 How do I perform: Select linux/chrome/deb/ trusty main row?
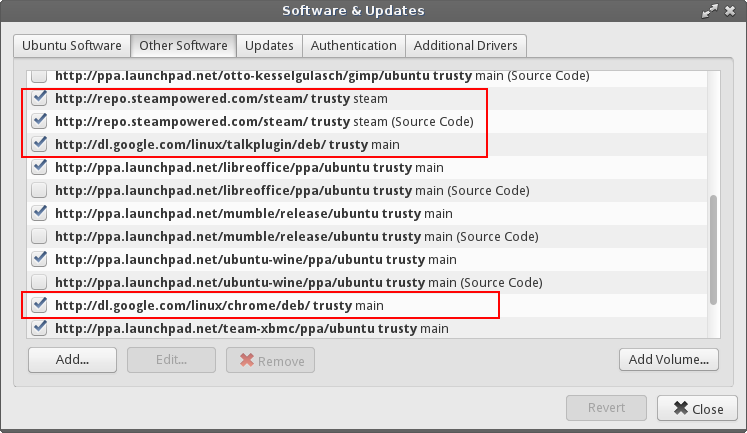point(367,305)
